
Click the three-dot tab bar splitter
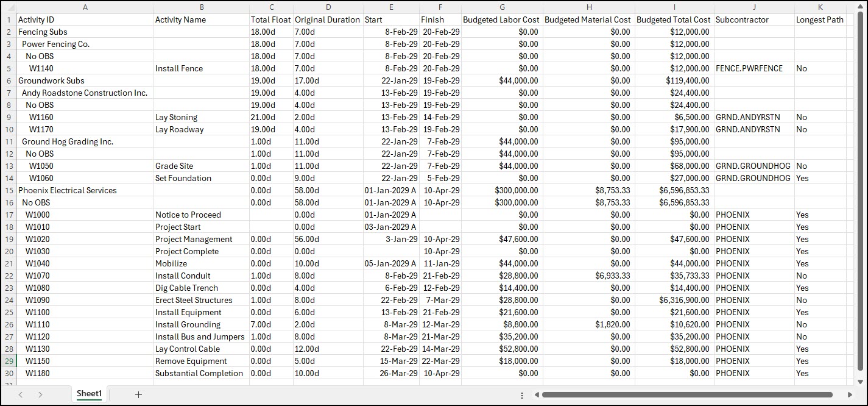[x=522, y=395]
